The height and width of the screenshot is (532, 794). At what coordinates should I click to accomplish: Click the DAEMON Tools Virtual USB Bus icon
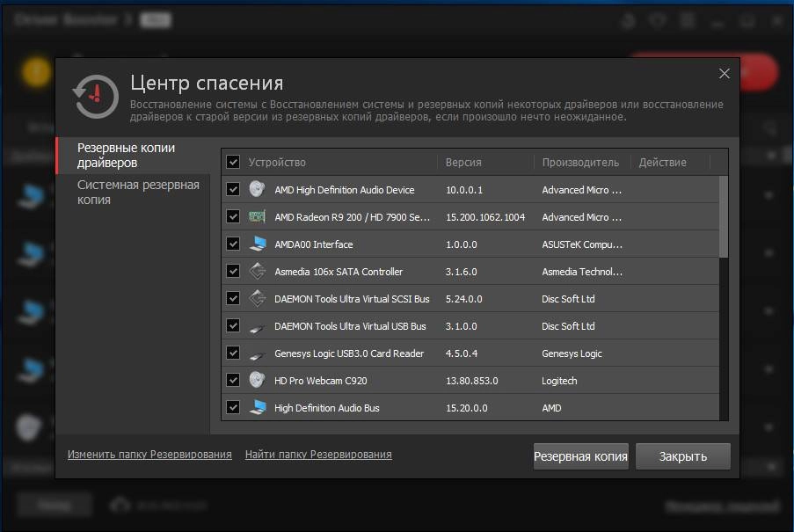[257, 329]
